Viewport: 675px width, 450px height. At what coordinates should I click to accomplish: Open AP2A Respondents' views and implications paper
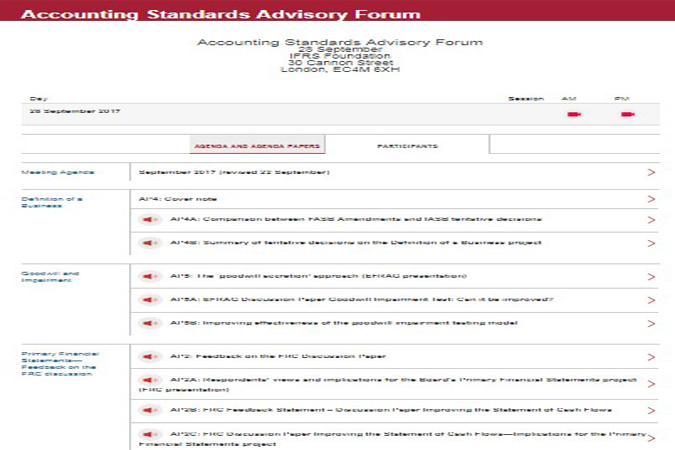(x=387, y=385)
